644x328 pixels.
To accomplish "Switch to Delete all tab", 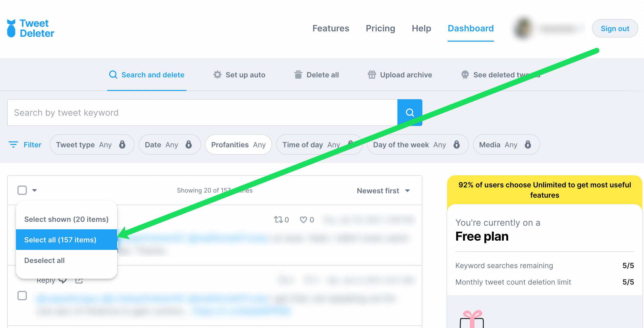I will tap(316, 75).
